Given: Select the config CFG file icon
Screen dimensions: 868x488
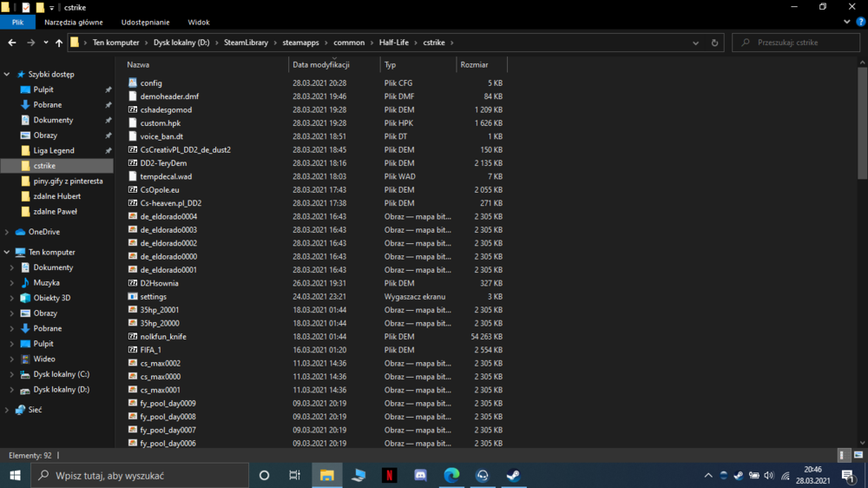Looking at the screenshot, I should point(132,82).
